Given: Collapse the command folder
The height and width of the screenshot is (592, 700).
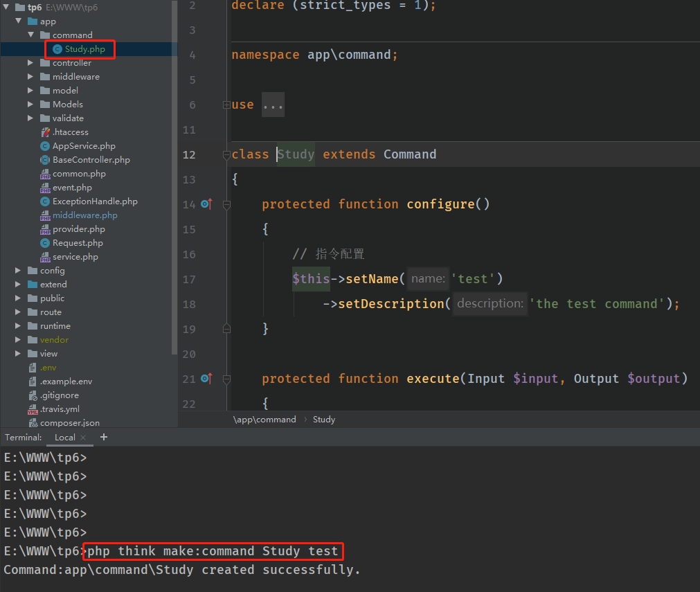Looking at the screenshot, I should click(x=30, y=35).
